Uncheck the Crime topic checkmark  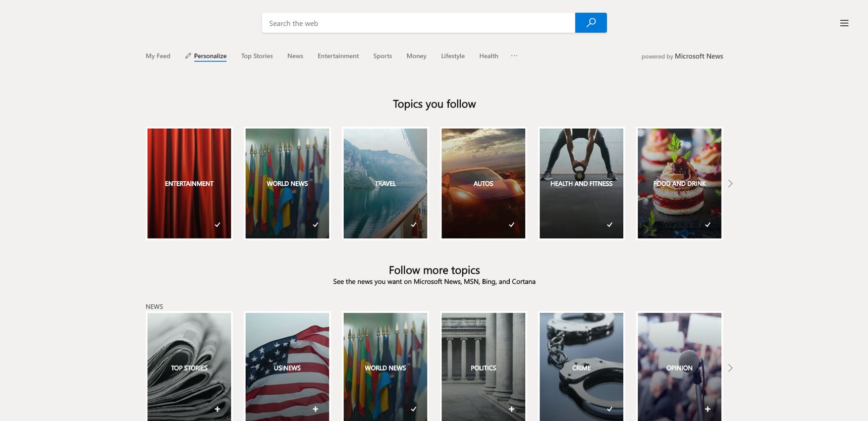(x=610, y=409)
